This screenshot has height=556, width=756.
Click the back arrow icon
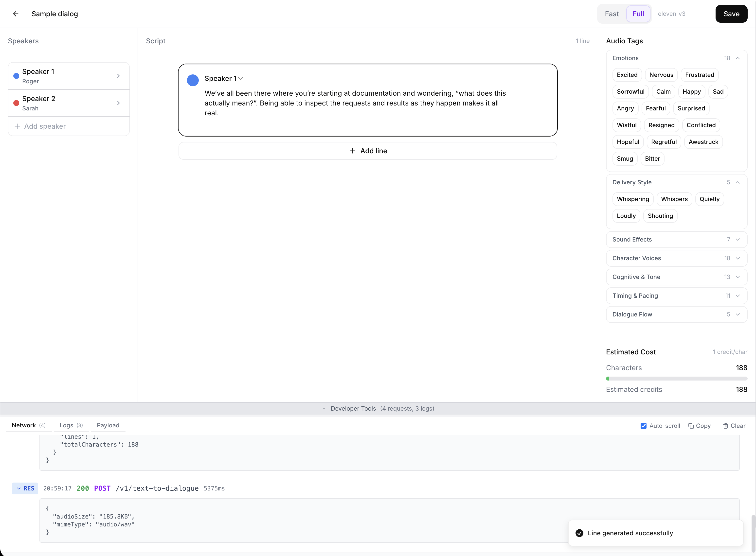(16, 14)
